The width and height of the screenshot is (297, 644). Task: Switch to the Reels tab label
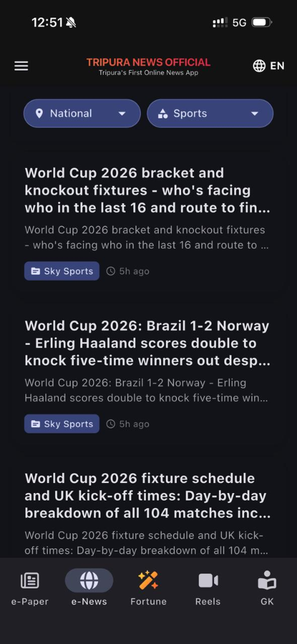coord(208,602)
